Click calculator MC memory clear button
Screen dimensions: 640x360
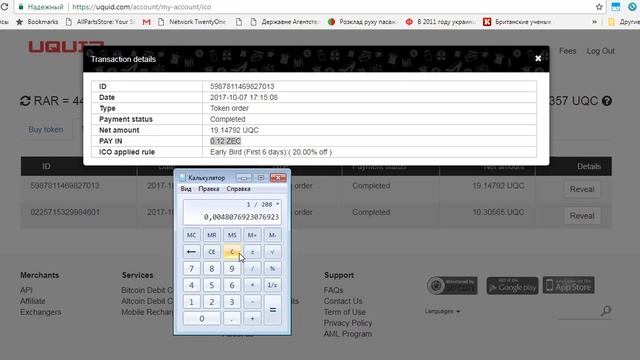click(x=191, y=235)
